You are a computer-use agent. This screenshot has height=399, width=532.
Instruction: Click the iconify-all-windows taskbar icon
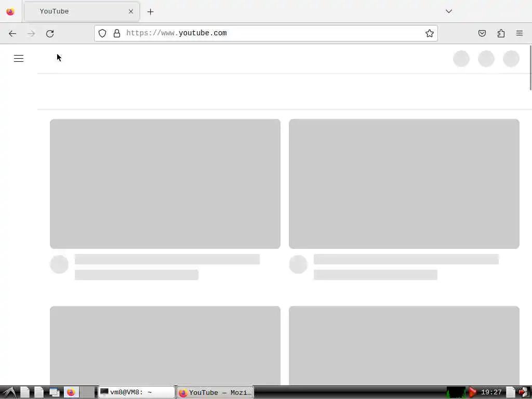tap(54, 393)
